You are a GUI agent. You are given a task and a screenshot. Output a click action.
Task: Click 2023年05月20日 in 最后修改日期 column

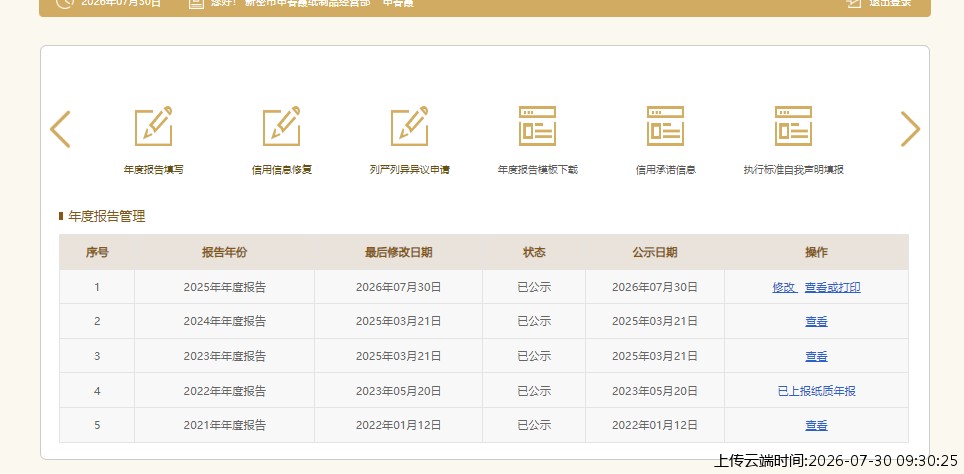pos(398,391)
